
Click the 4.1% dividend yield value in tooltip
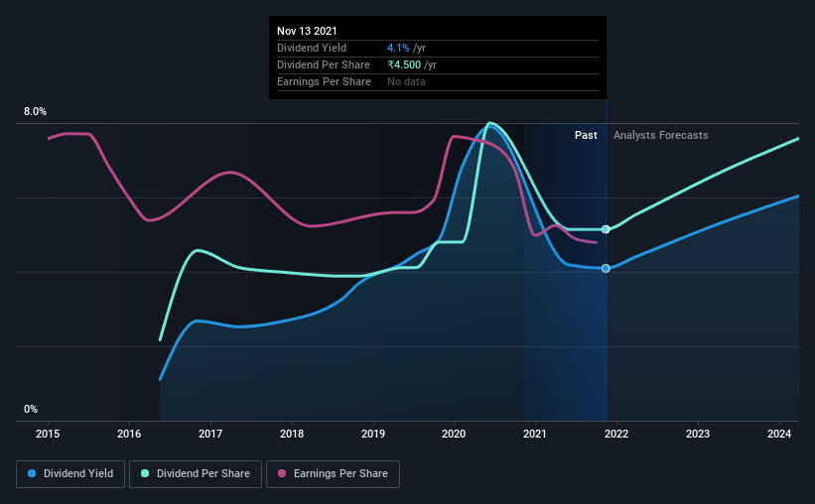[398, 48]
